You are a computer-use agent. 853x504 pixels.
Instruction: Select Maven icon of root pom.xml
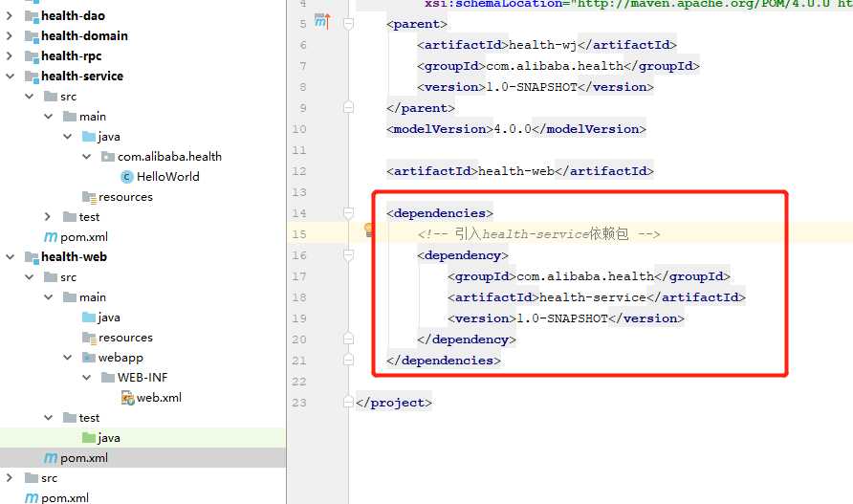point(32,498)
